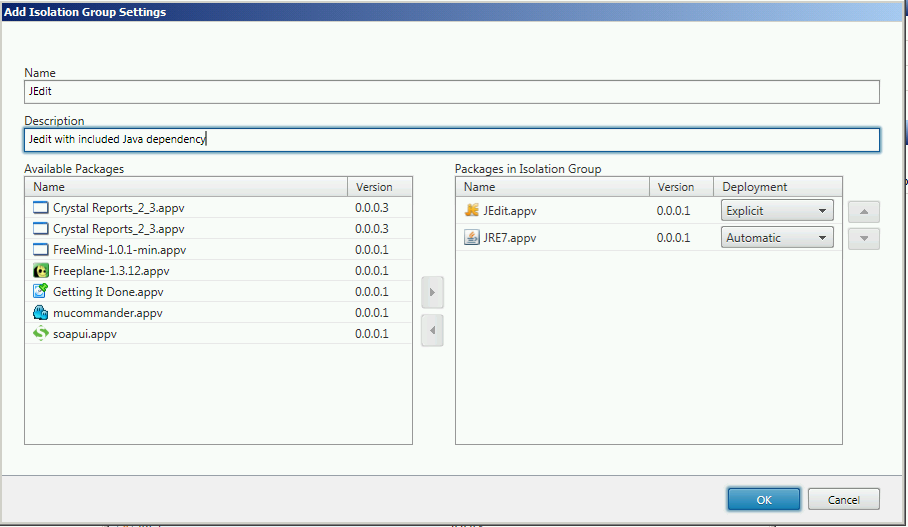Click the FreeMind package icon

[41, 250]
